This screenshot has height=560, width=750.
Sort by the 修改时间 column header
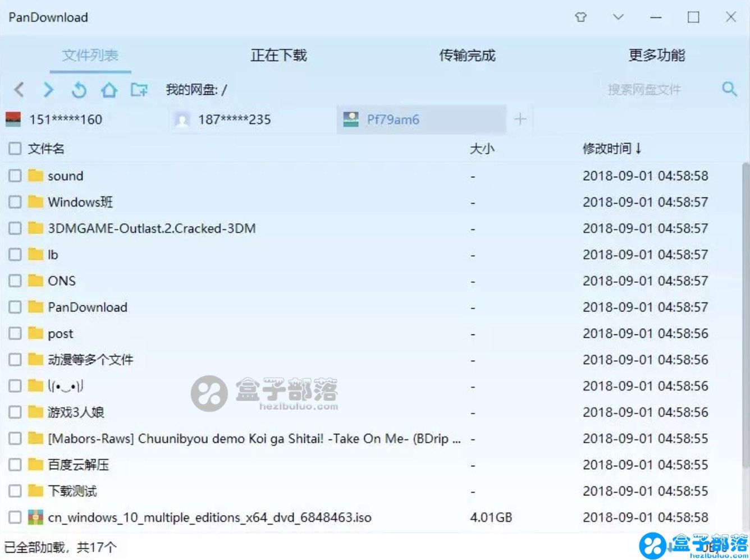pos(612,149)
